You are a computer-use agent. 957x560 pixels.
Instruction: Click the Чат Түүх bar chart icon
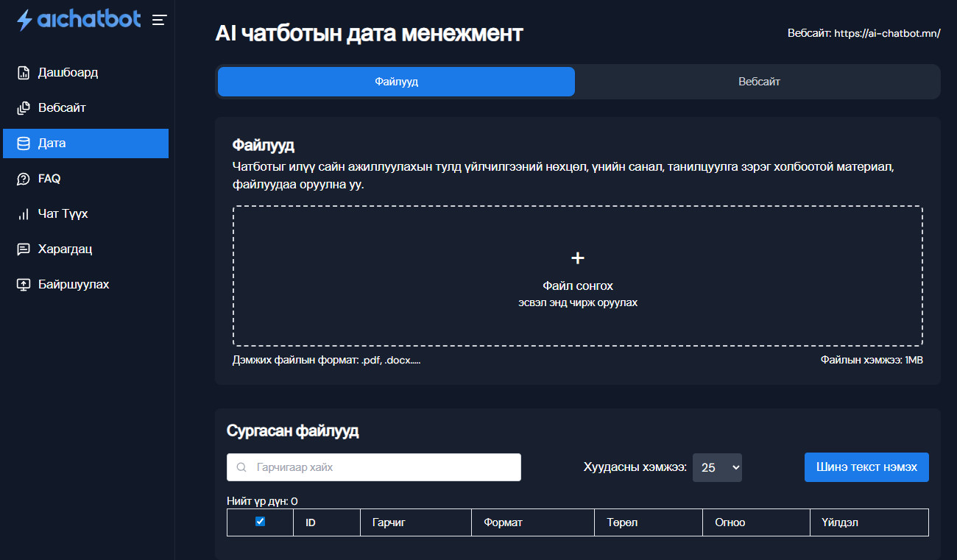tap(24, 214)
